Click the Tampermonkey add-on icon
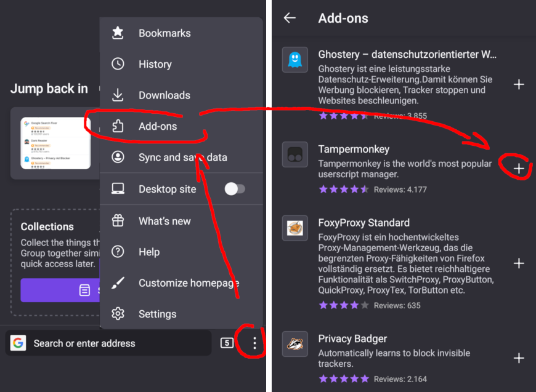This screenshot has height=392, width=536. pos(295,154)
